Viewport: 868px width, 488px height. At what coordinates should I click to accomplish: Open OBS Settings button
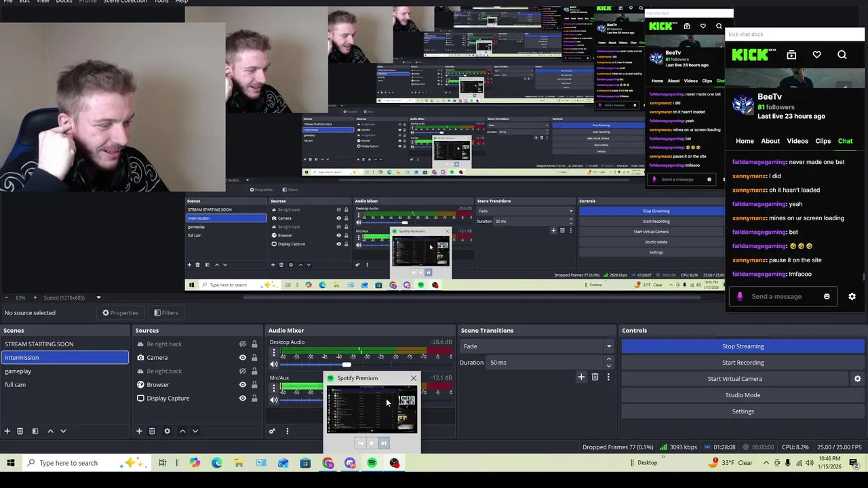[743, 411]
